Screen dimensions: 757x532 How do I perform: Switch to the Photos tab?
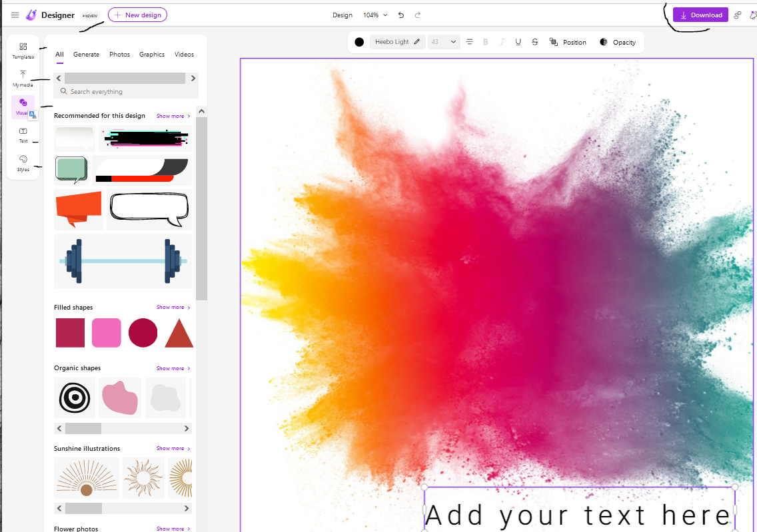click(x=119, y=55)
